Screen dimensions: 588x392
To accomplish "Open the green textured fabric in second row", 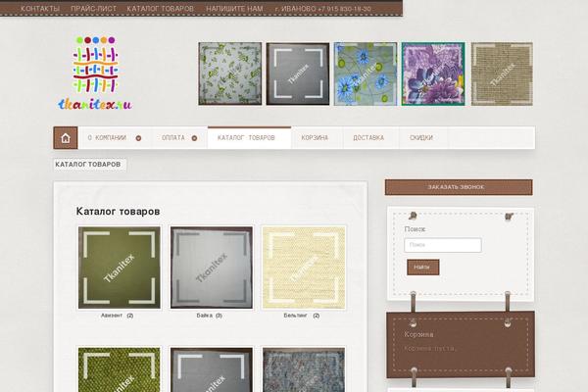I will tap(120, 369).
